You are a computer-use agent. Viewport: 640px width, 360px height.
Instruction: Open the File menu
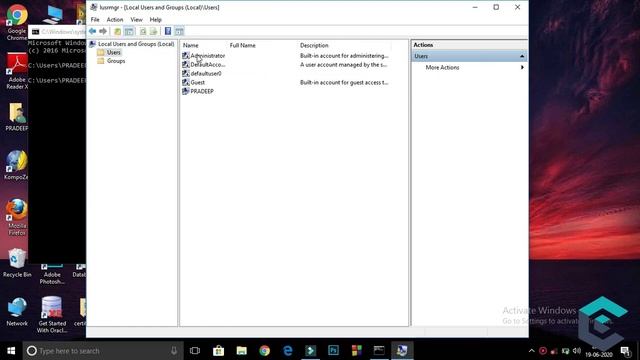[95, 20]
